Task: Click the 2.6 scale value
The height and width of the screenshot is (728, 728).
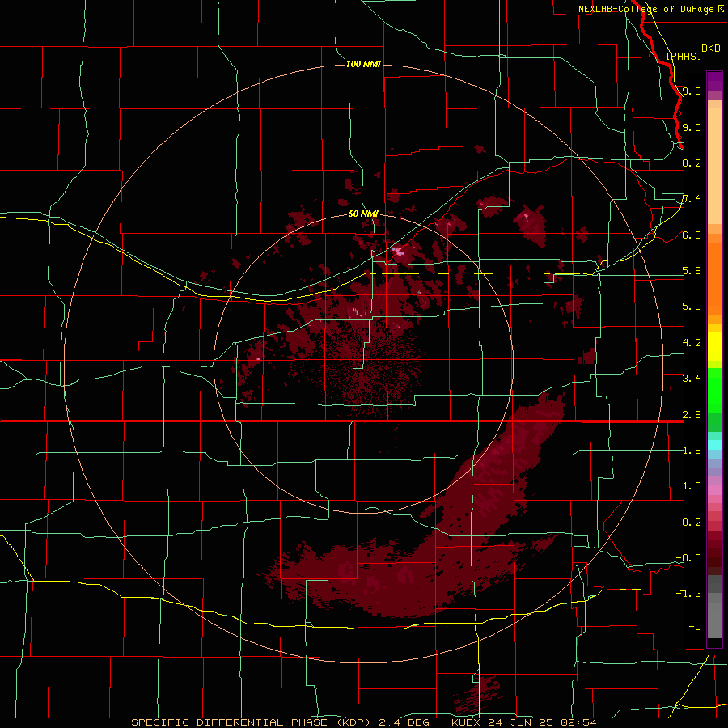Action: [692, 415]
